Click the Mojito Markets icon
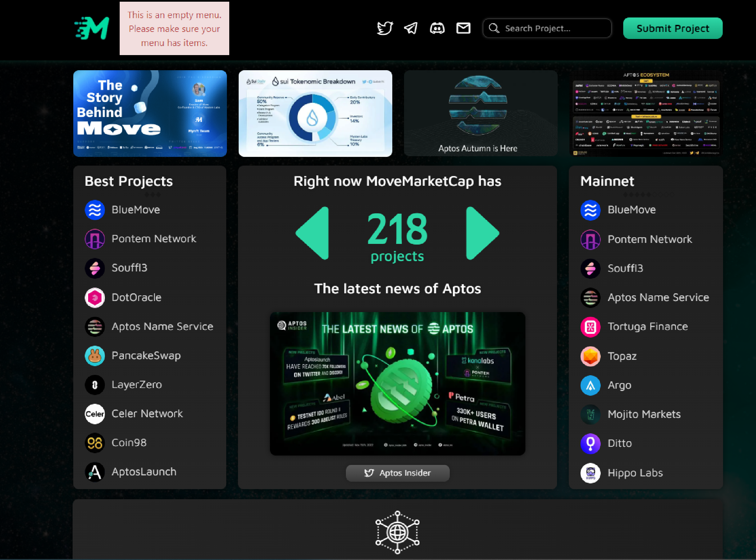Image resolution: width=756 pixels, height=560 pixels. pyautogui.click(x=591, y=414)
